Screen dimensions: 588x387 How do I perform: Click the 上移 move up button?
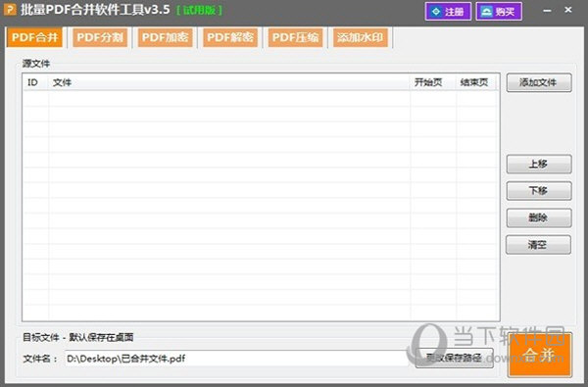[539, 164]
